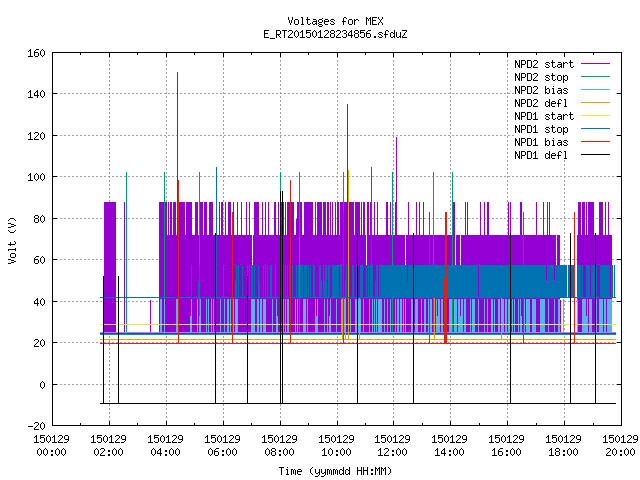Click the 'NPD2 defl' legend label
This screenshot has width=640, height=480.
pyautogui.click(x=541, y=103)
